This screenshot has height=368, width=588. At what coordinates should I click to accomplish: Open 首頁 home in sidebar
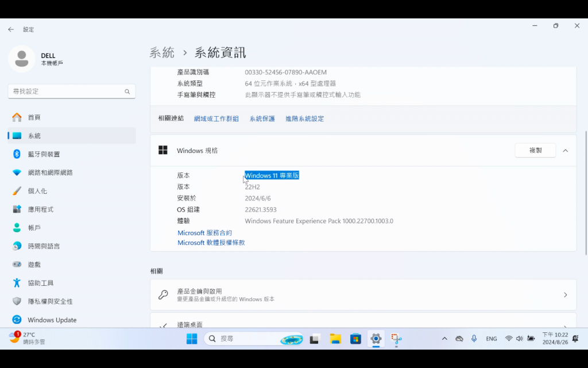coord(72,117)
